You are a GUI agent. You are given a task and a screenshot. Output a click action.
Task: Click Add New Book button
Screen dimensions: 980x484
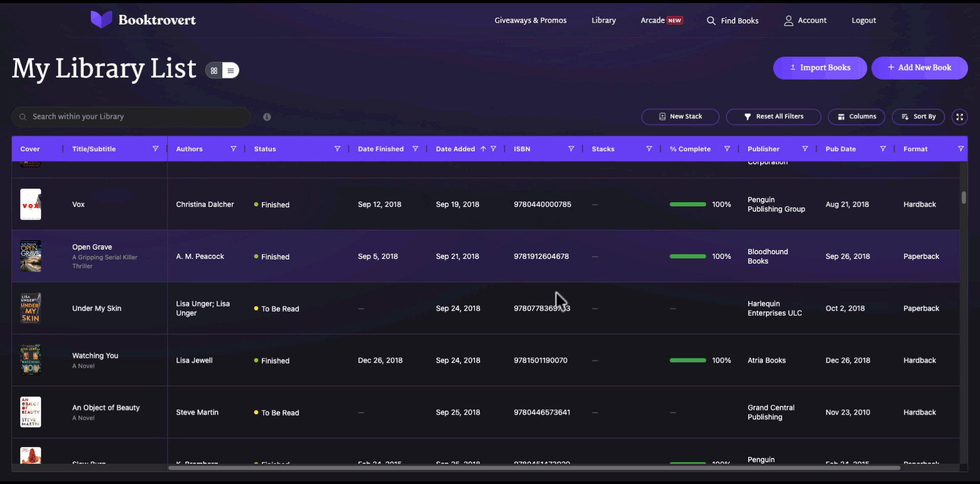pyautogui.click(x=919, y=68)
